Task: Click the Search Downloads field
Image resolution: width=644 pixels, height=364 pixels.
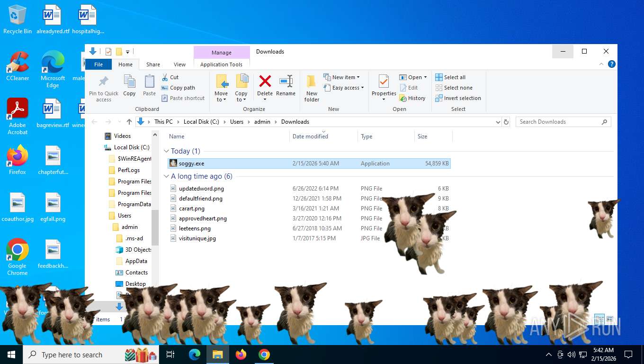Action: (x=563, y=122)
